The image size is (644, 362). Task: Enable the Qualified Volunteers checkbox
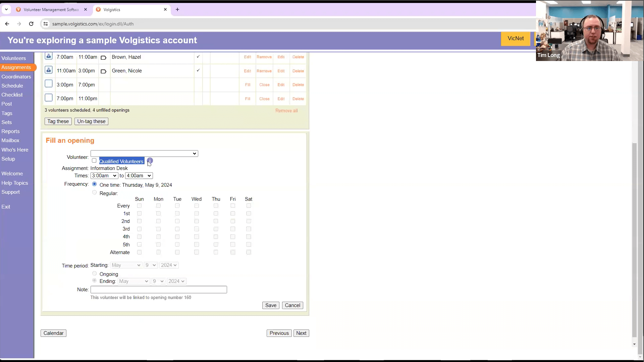coord(94,161)
